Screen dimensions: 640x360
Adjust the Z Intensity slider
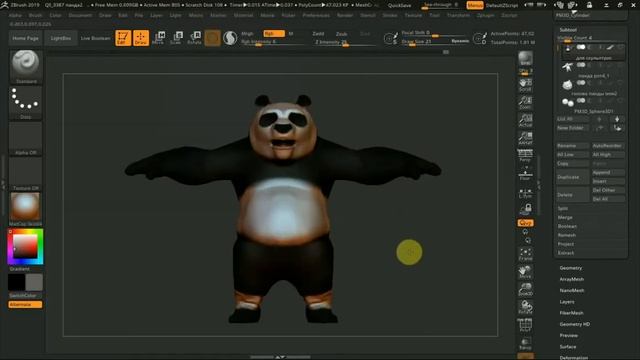pos(344,42)
